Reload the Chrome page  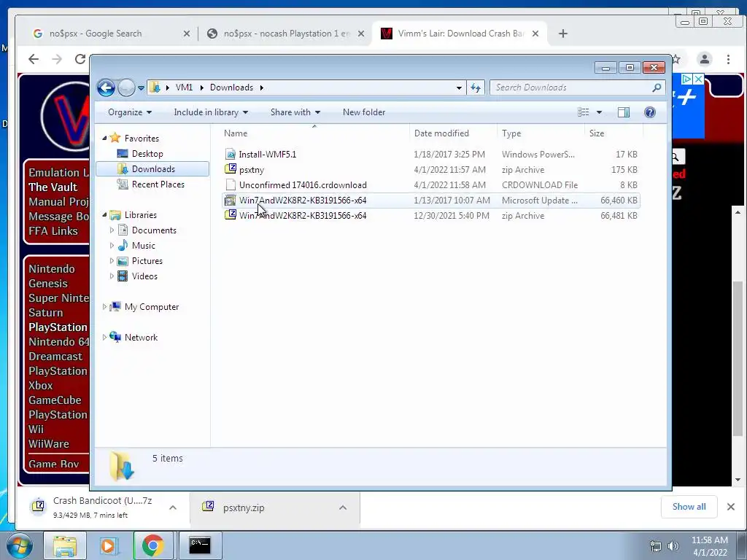coord(80,59)
